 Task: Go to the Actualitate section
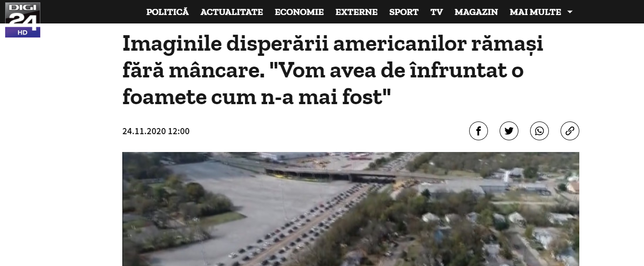coord(232,12)
